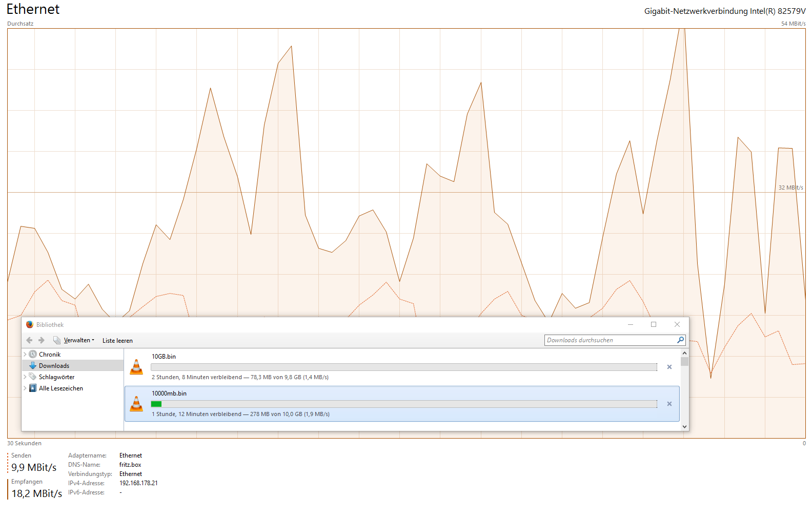
Task: Cancel the 10000mb.bin download
Action: (669, 404)
